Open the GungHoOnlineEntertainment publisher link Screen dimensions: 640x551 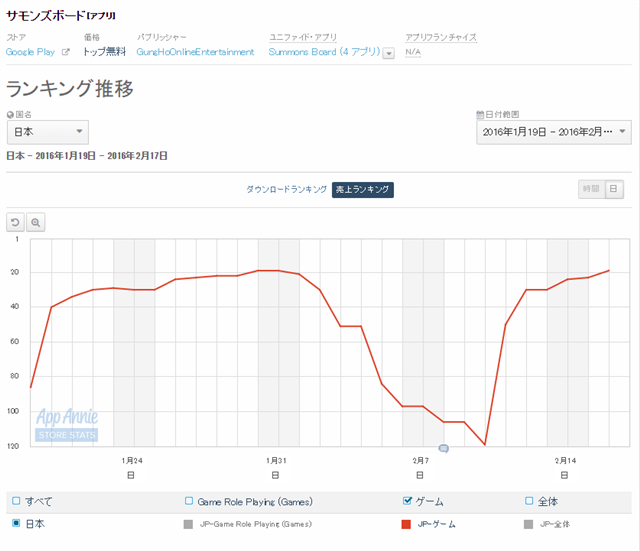pos(195,52)
